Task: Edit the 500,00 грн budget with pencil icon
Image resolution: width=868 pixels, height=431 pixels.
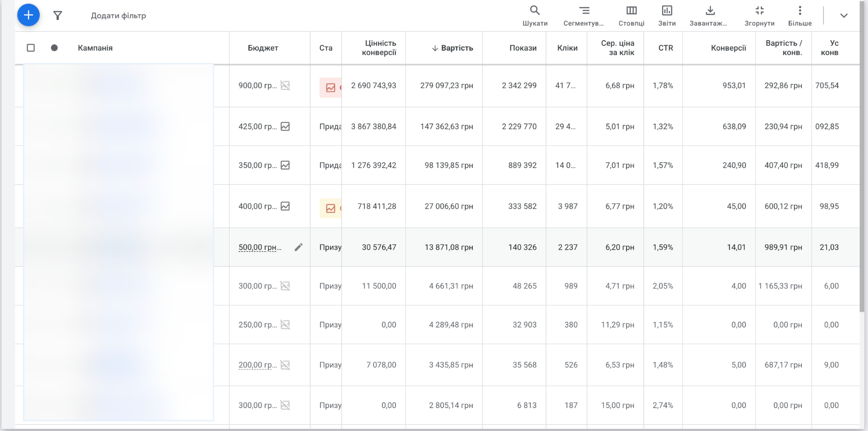Action: (x=298, y=247)
